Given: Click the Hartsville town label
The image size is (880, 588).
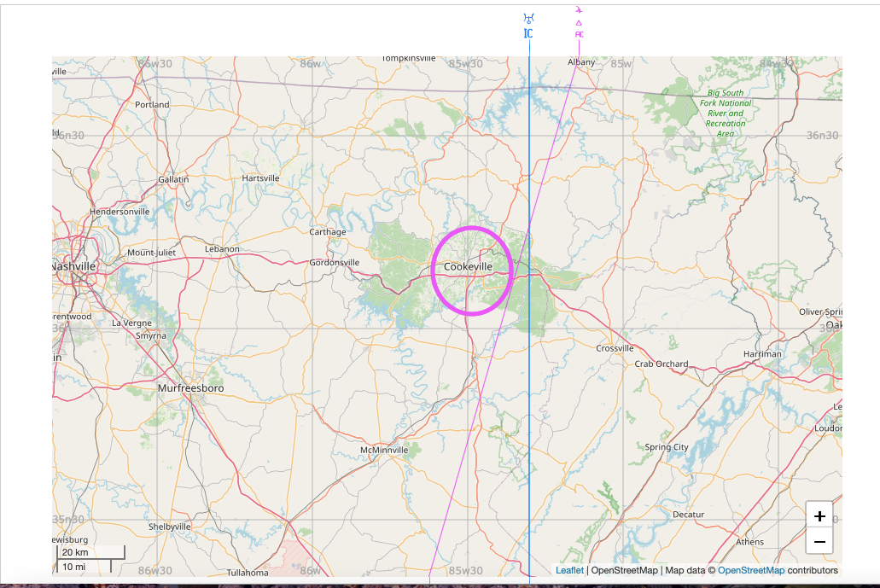Looking at the screenshot, I should (260, 178).
